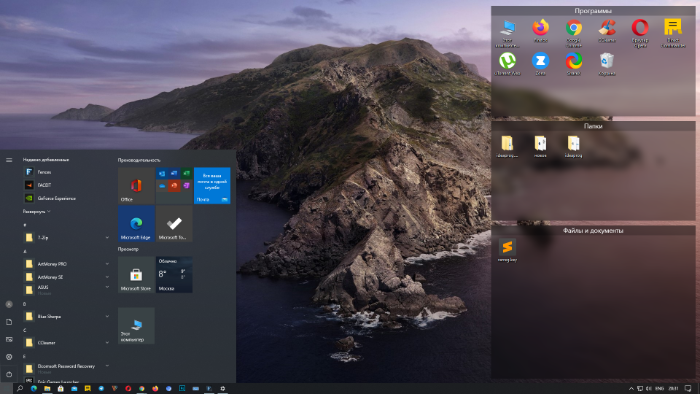
Task: Open Firefox from the Программы fence
Action: coord(541,30)
